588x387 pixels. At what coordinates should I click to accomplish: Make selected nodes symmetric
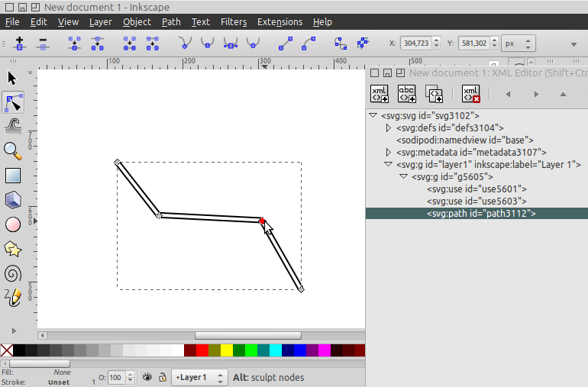(x=231, y=43)
